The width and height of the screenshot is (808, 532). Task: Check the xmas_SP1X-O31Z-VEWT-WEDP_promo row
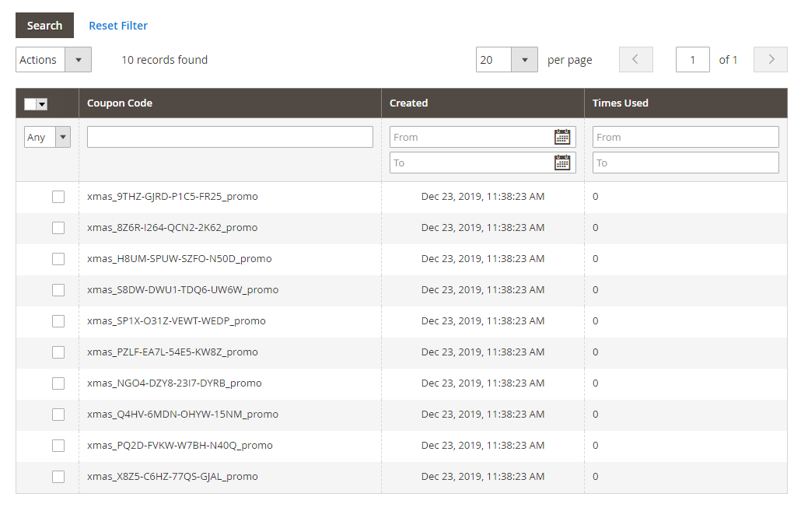pos(58,321)
